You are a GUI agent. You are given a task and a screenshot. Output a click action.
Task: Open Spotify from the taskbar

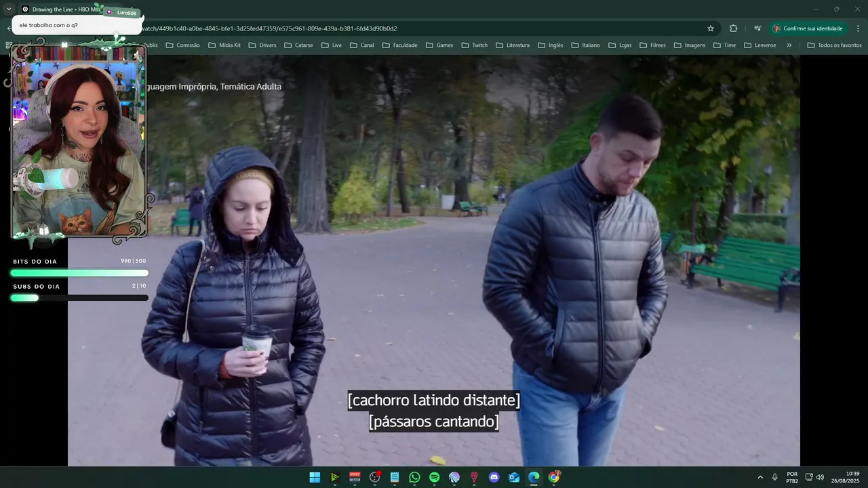point(434,477)
